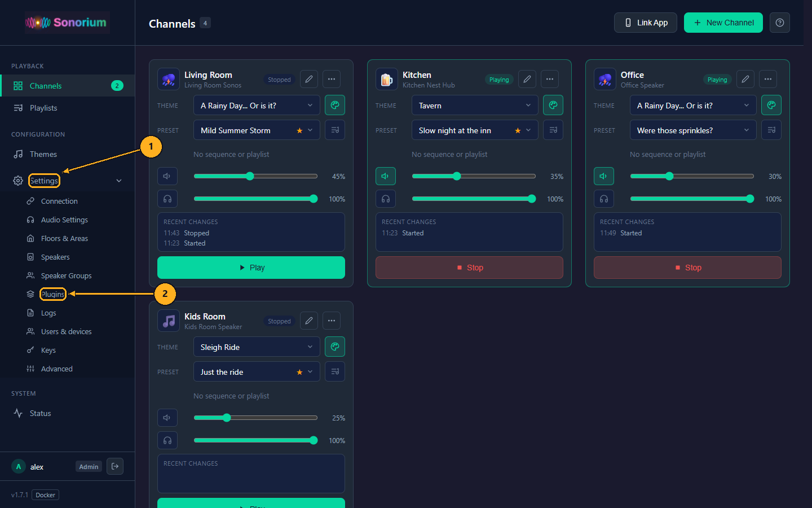Open Audio Settings submenu item
Screen dimensions: 812x508
68,220
